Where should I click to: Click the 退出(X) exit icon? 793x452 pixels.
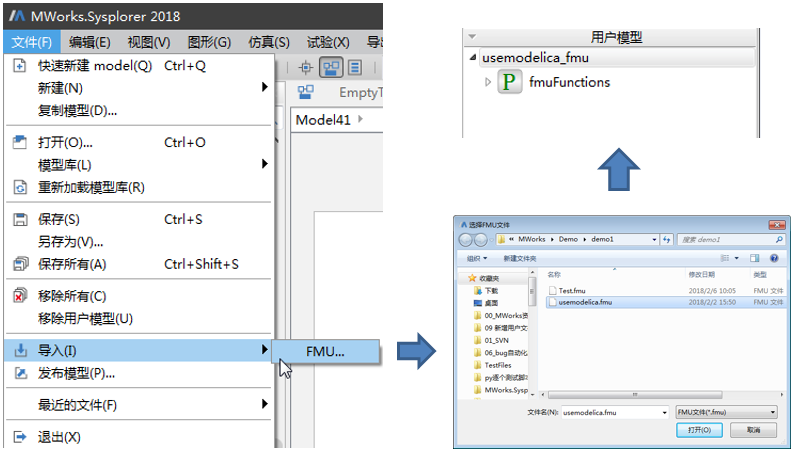point(19,437)
